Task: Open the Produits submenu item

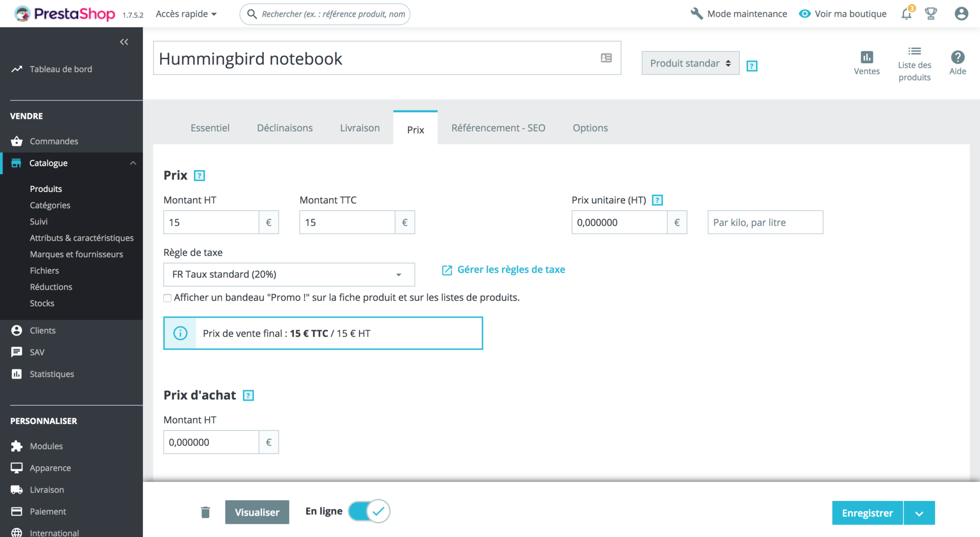Action: [x=46, y=189]
